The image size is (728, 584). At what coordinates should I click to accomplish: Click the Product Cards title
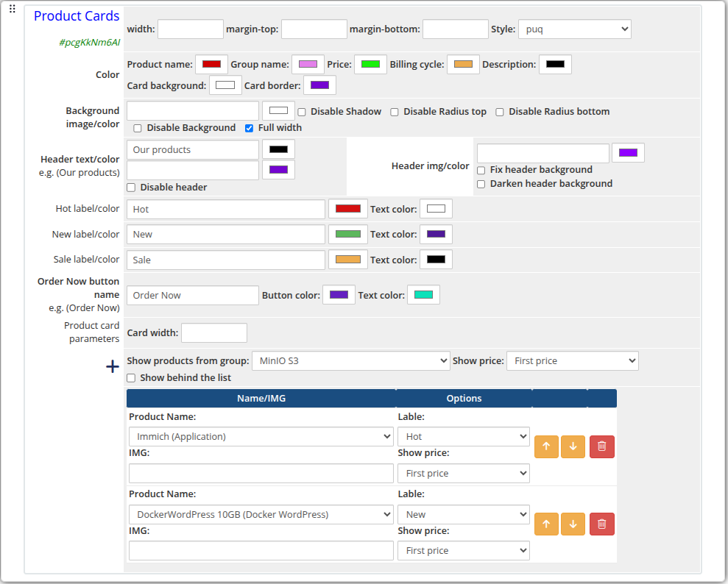pyautogui.click(x=76, y=15)
